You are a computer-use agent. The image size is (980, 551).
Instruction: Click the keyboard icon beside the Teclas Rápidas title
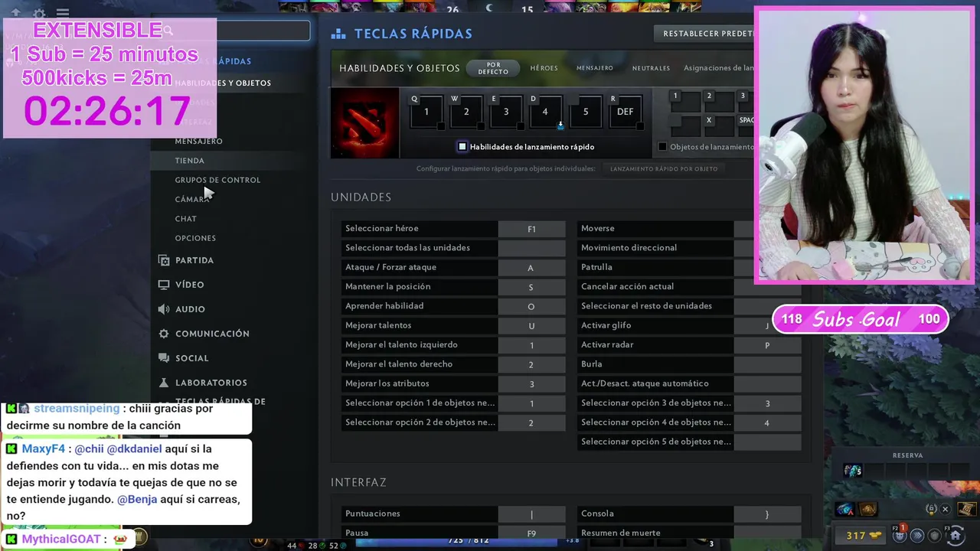coord(338,34)
